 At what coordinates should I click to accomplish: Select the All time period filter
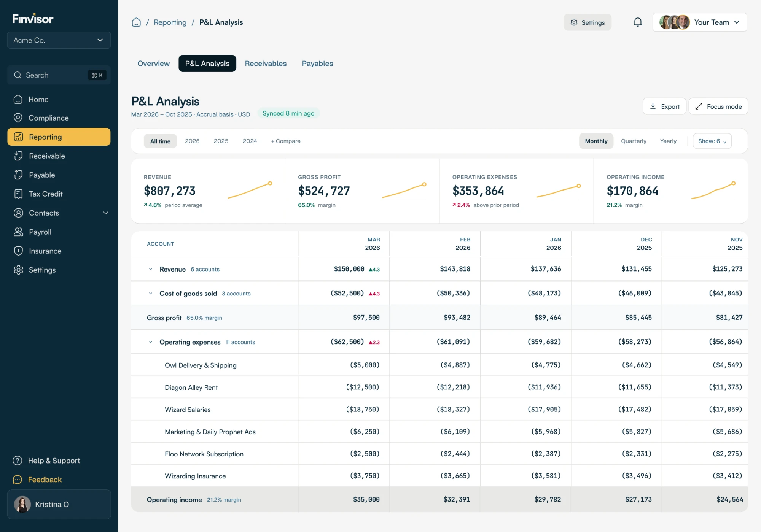pyautogui.click(x=160, y=141)
